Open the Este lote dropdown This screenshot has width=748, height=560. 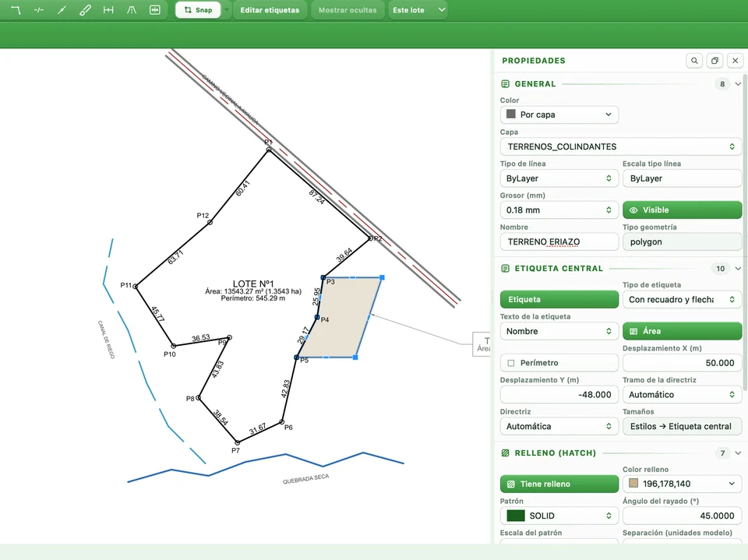pyautogui.click(x=418, y=10)
